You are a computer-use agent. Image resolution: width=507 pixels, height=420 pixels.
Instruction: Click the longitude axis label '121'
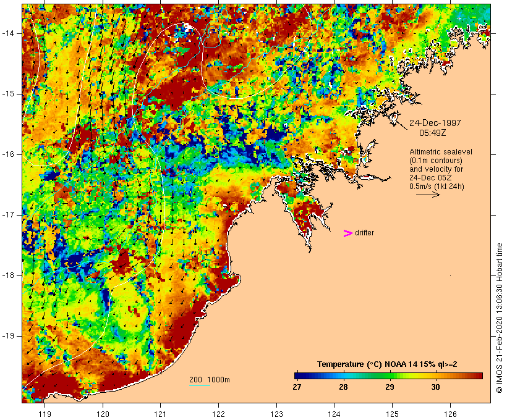coord(160,414)
